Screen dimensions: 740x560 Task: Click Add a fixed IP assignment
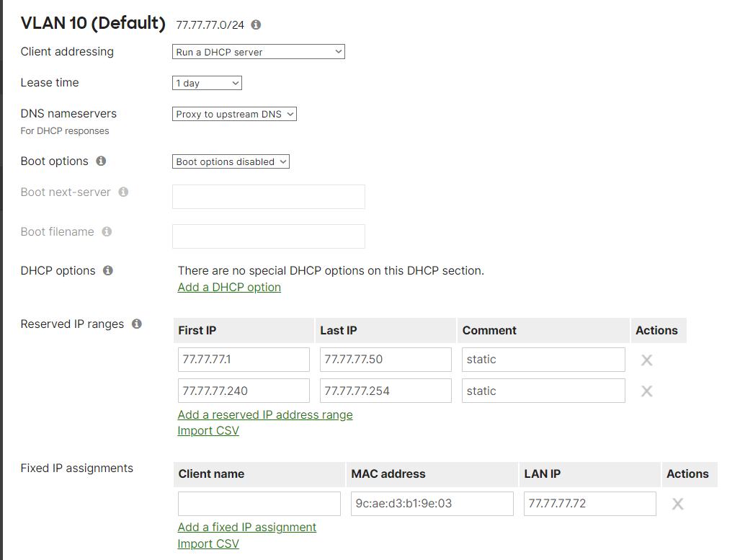[x=246, y=527]
